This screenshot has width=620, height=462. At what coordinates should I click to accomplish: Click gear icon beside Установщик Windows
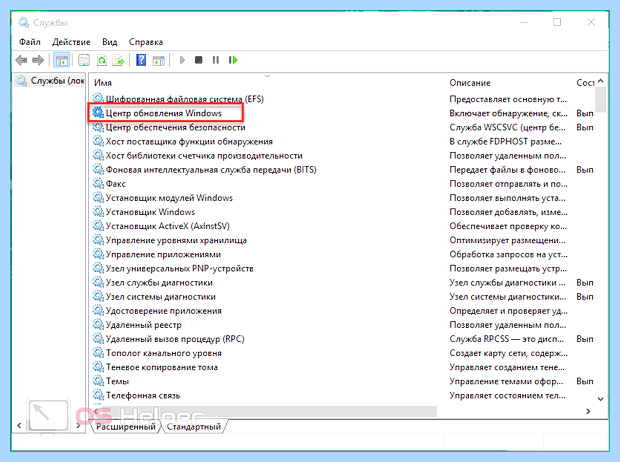98,212
